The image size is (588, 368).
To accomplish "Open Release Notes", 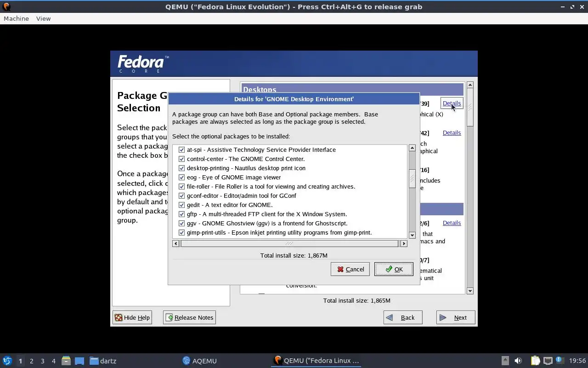I will pyautogui.click(x=189, y=317).
